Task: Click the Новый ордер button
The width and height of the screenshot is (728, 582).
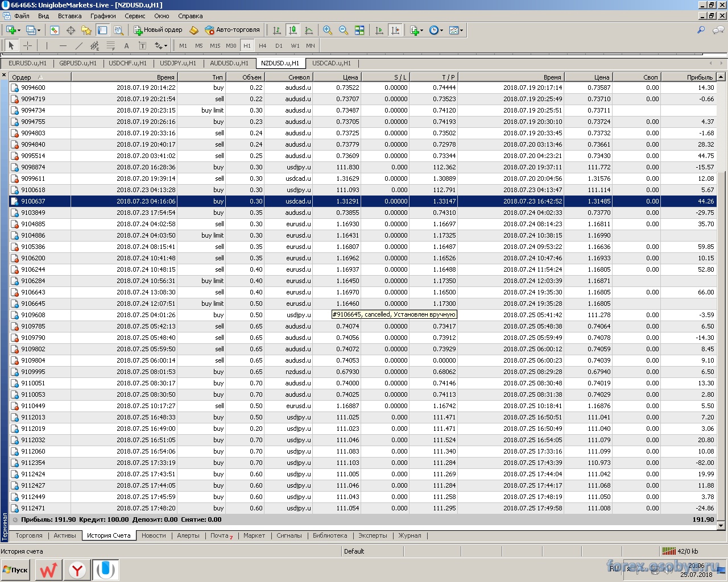Action: (x=158, y=30)
